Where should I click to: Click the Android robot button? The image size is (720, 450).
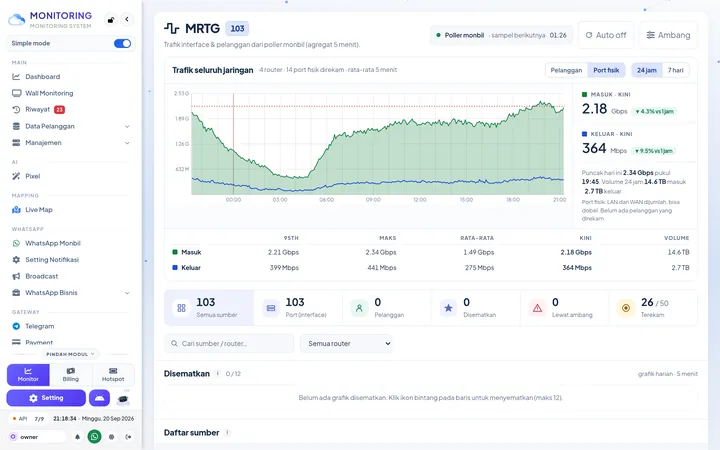point(100,398)
